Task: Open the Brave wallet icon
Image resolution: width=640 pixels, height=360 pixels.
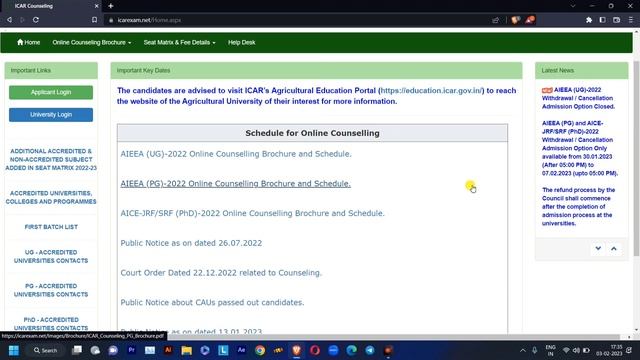Action: tap(616, 20)
